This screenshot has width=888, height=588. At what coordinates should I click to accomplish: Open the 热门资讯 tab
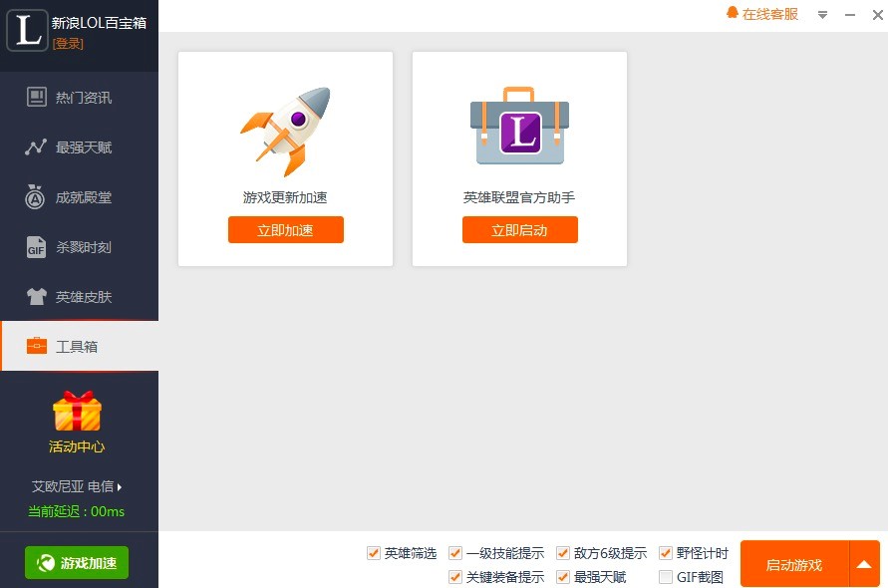pos(80,98)
